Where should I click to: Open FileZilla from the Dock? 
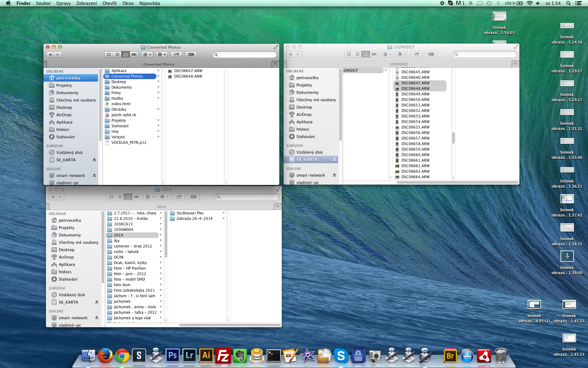pos(223,356)
